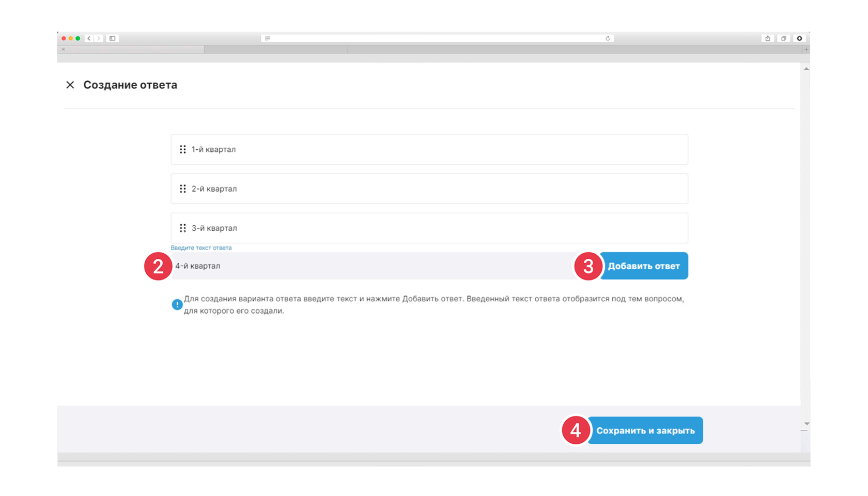Add a new browser tab with plus
868x496 pixels.
(x=805, y=50)
